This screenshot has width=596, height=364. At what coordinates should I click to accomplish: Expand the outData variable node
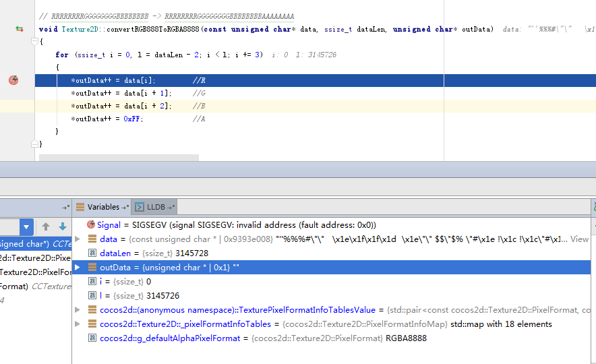point(78,267)
